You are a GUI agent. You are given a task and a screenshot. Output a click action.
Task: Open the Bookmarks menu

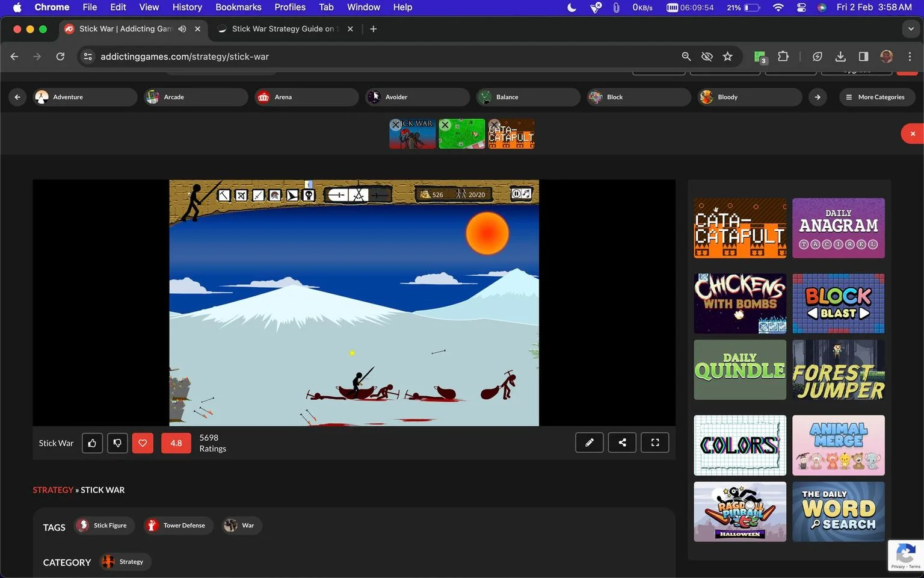click(238, 7)
